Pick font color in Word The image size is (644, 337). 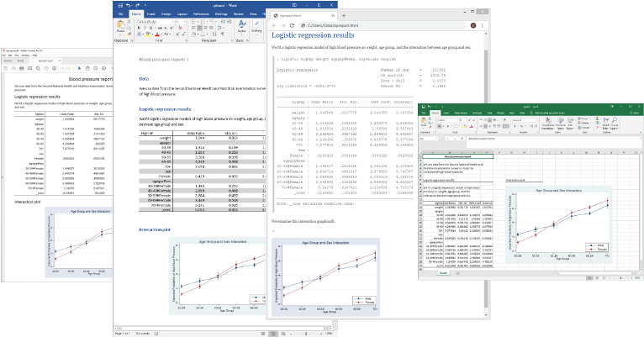(157, 34)
